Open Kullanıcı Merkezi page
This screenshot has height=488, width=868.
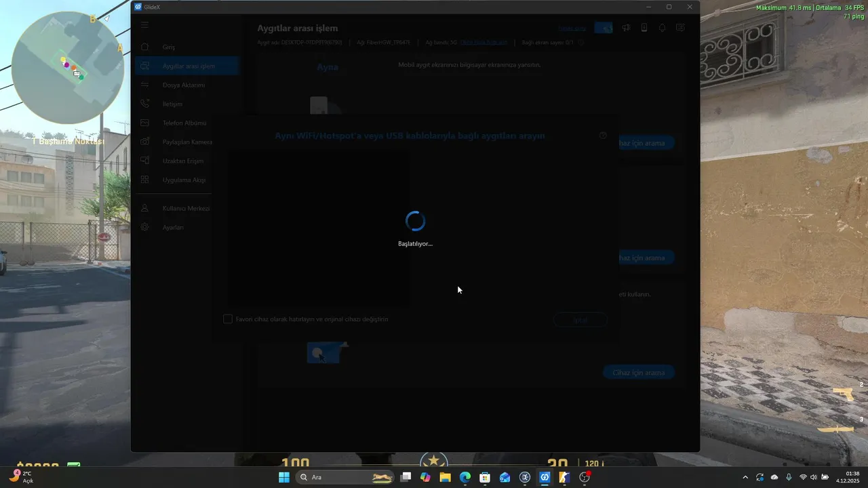[x=186, y=208]
